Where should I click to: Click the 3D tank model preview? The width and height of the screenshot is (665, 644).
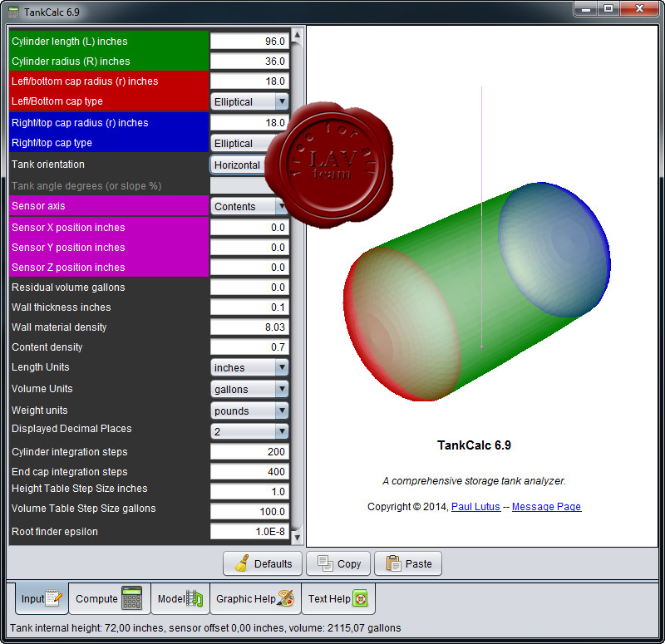click(x=476, y=292)
